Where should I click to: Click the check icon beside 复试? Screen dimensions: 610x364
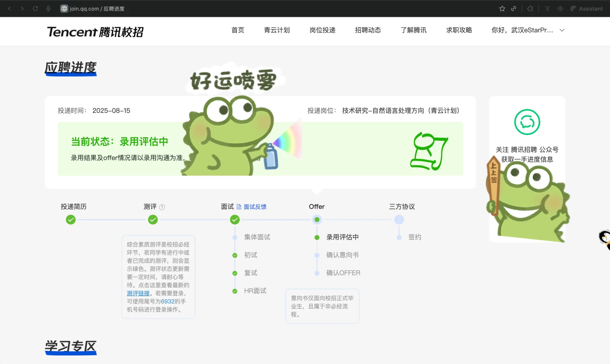click(x=235, y=273)
